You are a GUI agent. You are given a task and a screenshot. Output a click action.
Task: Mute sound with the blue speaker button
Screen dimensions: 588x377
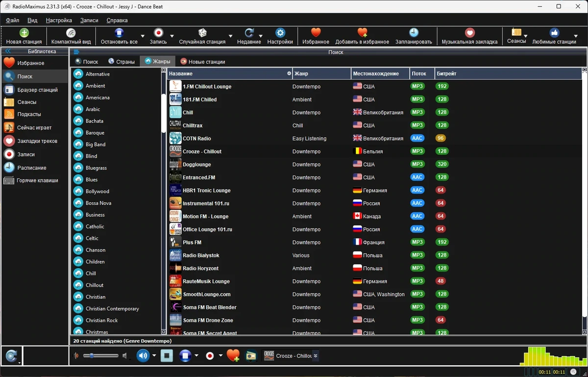[143, 355]
